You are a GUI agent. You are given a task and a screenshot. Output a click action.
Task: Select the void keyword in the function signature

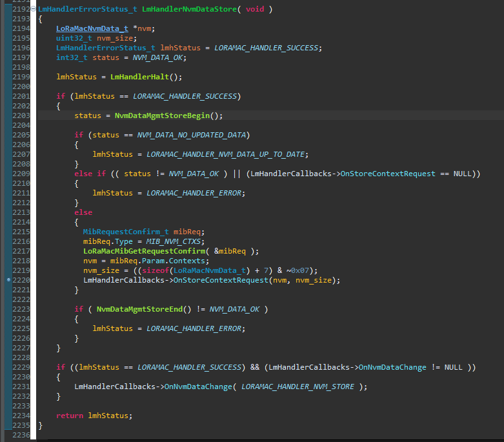coord(255,9)
